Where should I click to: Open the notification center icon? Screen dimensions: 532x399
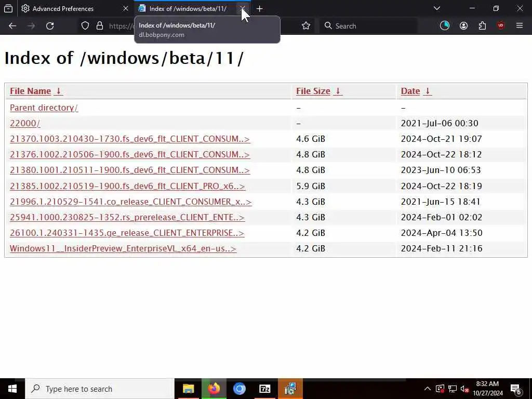(x=516, y=389)
